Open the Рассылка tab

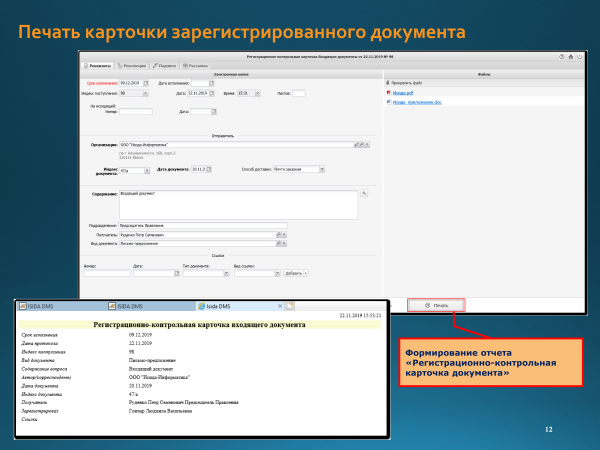[197, 64]
